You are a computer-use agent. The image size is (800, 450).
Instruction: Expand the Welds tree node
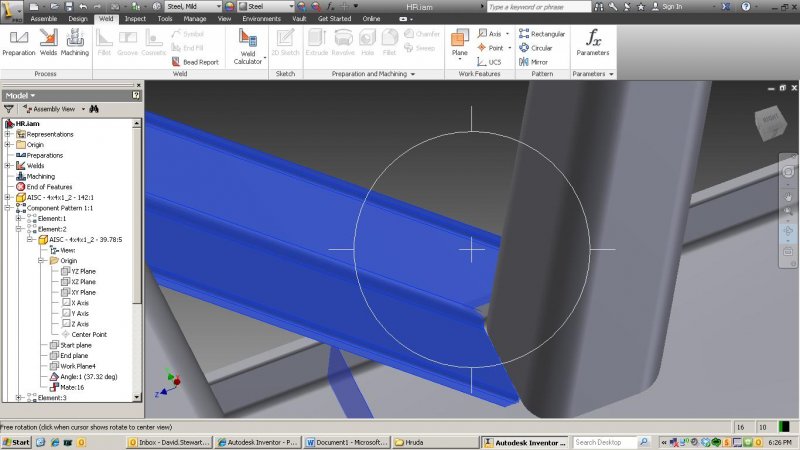point(8,166)
